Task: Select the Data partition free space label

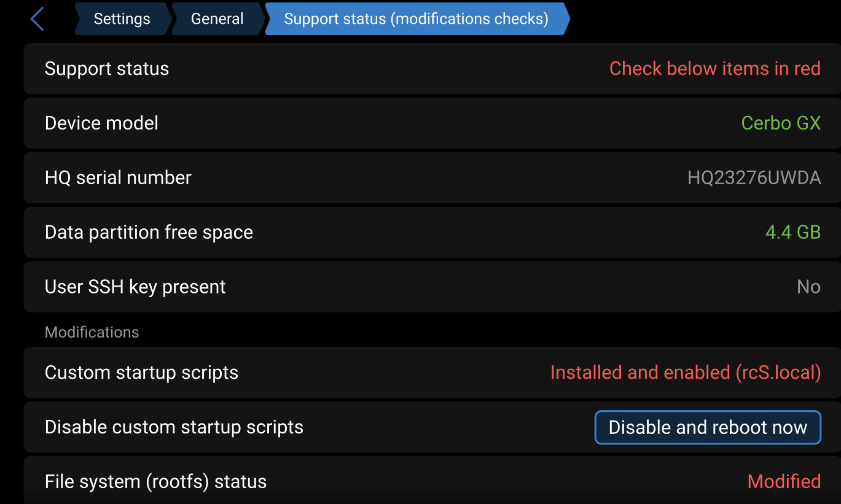Action: [149, 233]
